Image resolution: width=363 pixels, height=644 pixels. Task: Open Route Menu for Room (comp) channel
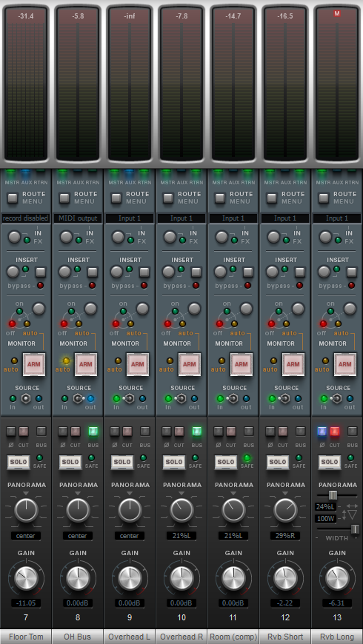[220, 198]
